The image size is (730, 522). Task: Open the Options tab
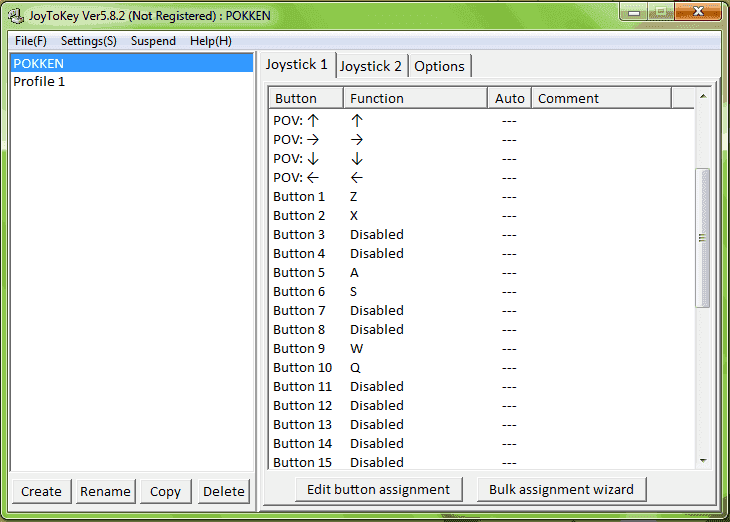click(x=439, y=66)
